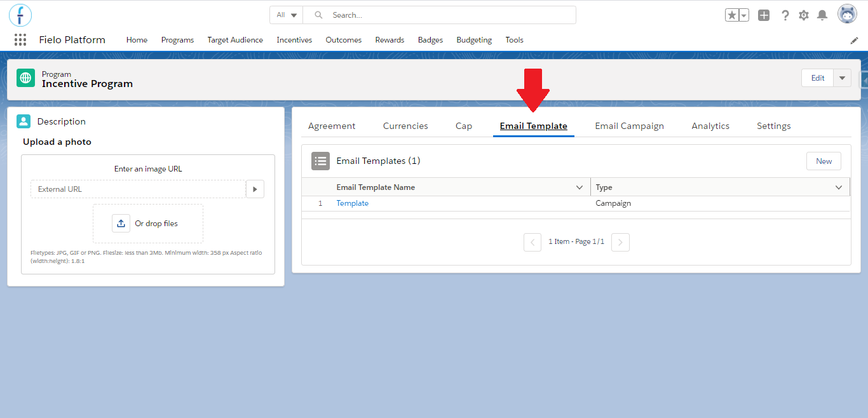The height and width of the screenshot is (418, 868).
Task: Switch to the Cap tab
Action: [464, 126]
